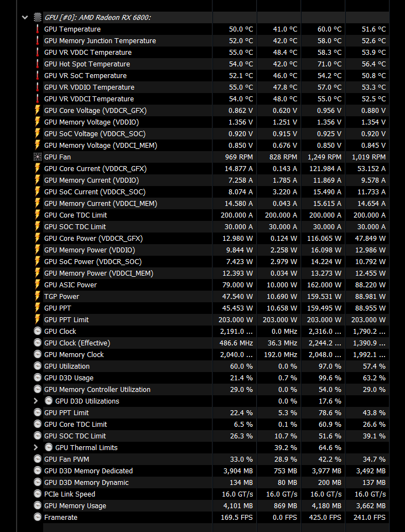Viewport: 405px width, 532px height.
Task: Select GPU PPT Limit percentage row label
Action: [x=66, y=412]
